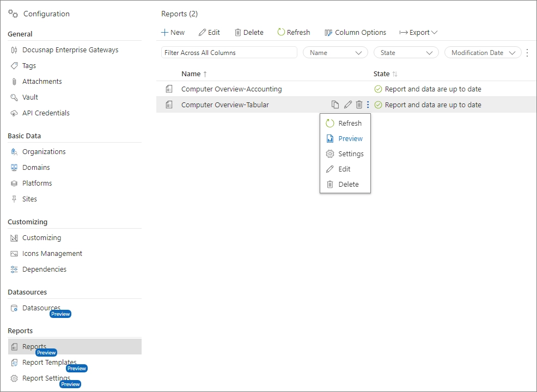The image size is (537, 392).
Task: Click the copy icon on Computer Overview-Tabular row
Action: (x=335, y=105)
